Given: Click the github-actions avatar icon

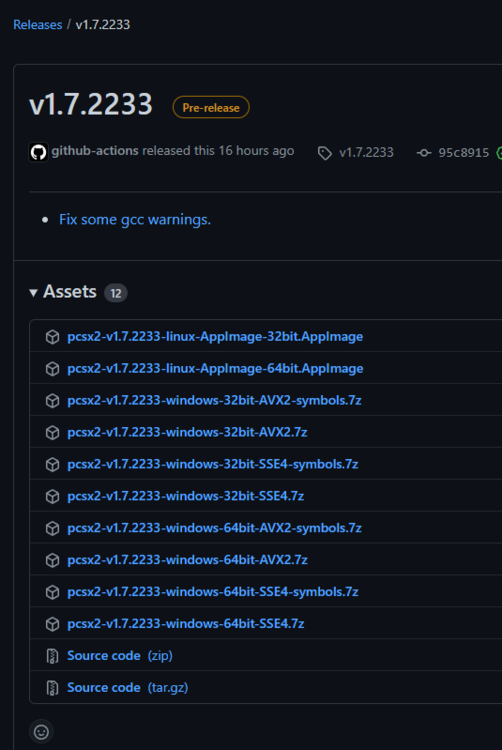Looking at the screenshot, I should click(38, 153).
